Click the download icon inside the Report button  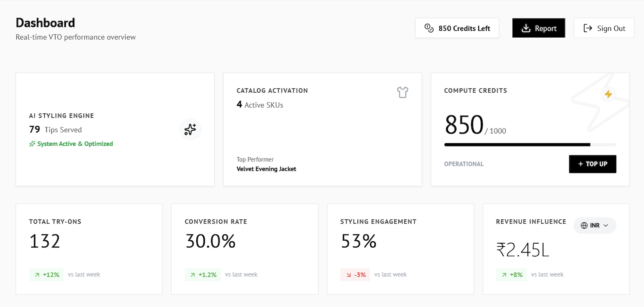525,28
